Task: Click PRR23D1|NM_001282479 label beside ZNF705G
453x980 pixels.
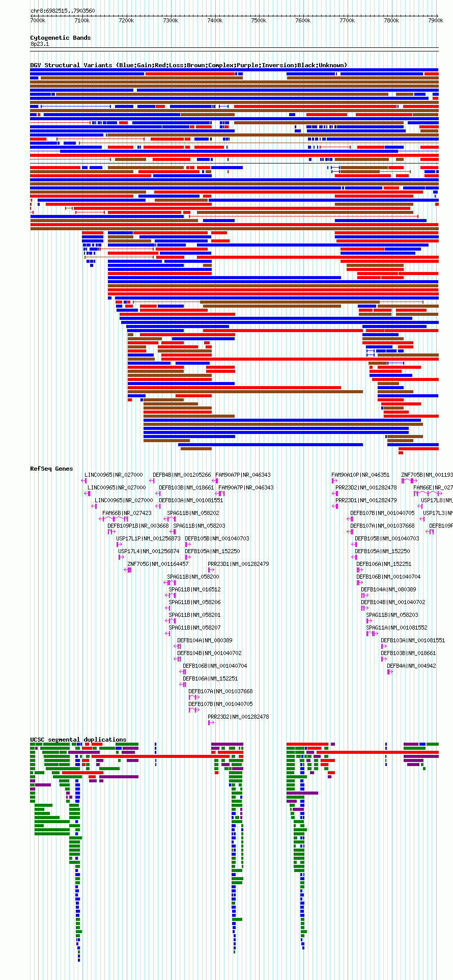Action: [x=238, y=564]
